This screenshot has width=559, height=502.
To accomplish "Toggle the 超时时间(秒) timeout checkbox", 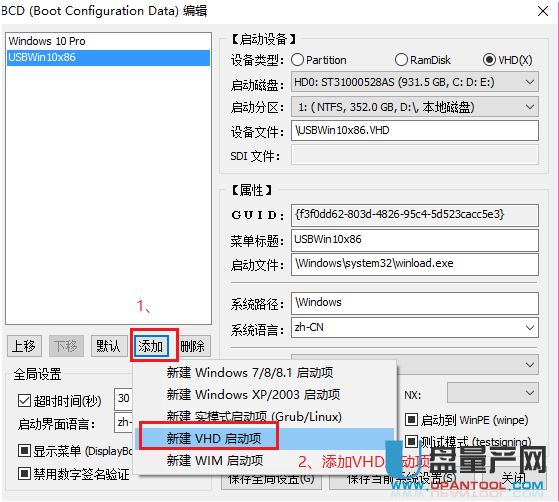I will click(x=24, y=401).
